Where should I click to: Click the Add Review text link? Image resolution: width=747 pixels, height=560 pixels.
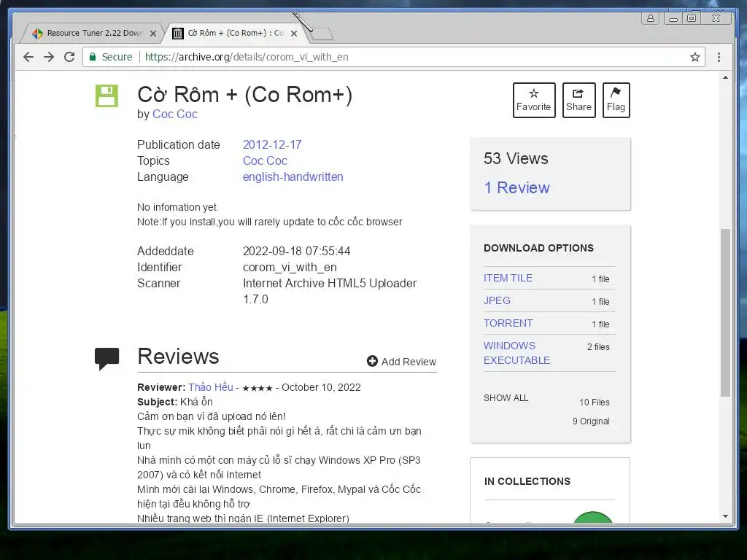click(409, 362)
